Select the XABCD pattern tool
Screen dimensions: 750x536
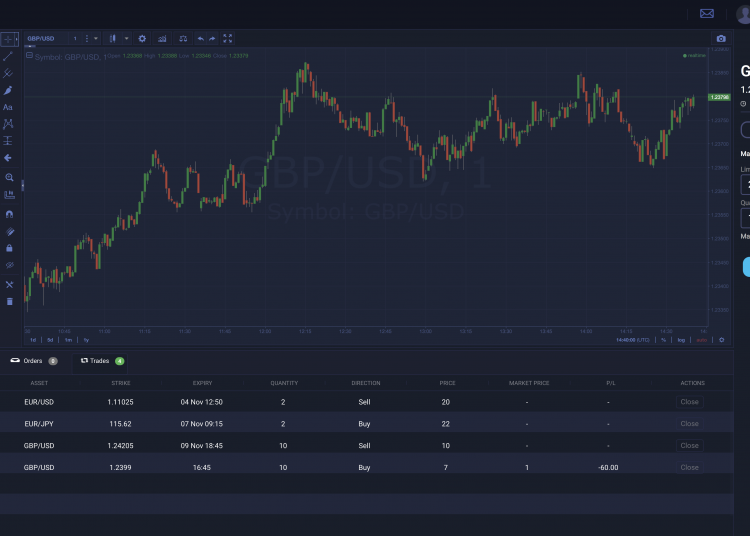tap(8, 124)
